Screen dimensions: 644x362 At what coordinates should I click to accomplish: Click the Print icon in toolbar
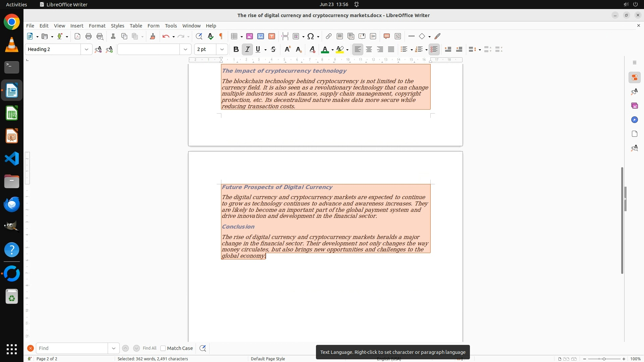(89, 36)
